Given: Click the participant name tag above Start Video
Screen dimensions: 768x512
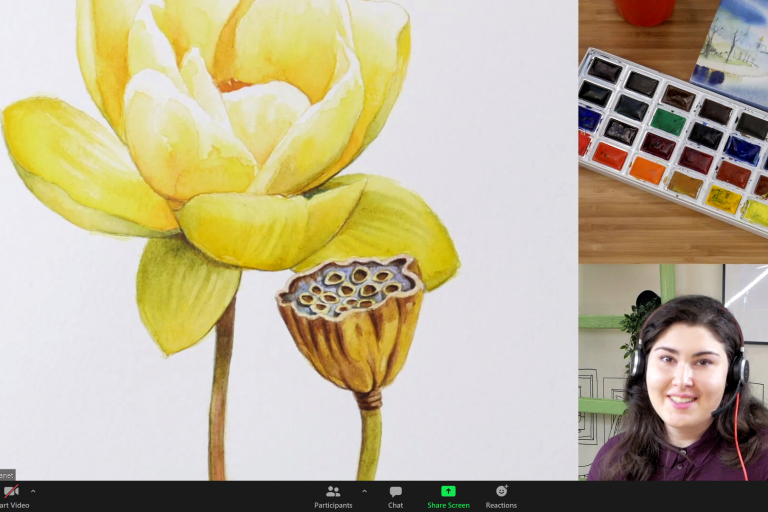Looking at the screenshot, I should point(7,475).
